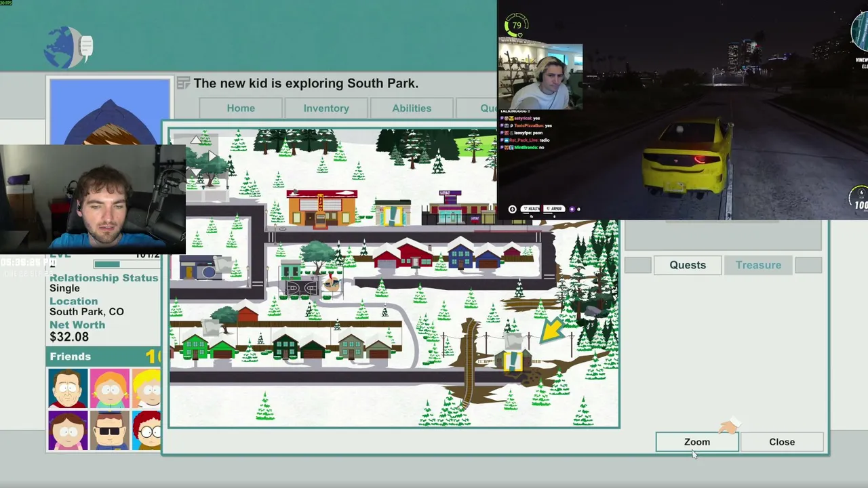Click the 'Friends' section header
The height and width of the screenshot is (488, 868).
70,357
